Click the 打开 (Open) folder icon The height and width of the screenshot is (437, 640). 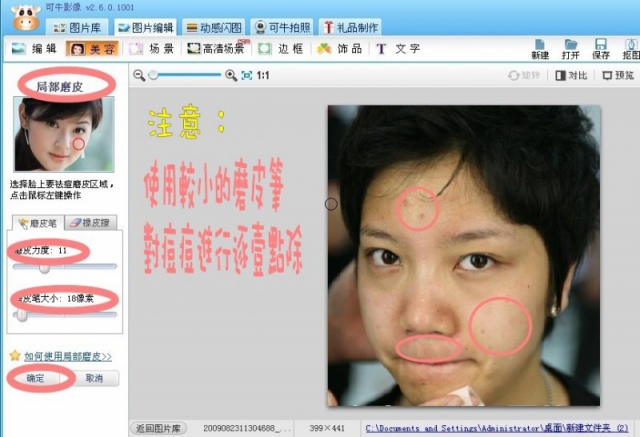click(571, 47)
